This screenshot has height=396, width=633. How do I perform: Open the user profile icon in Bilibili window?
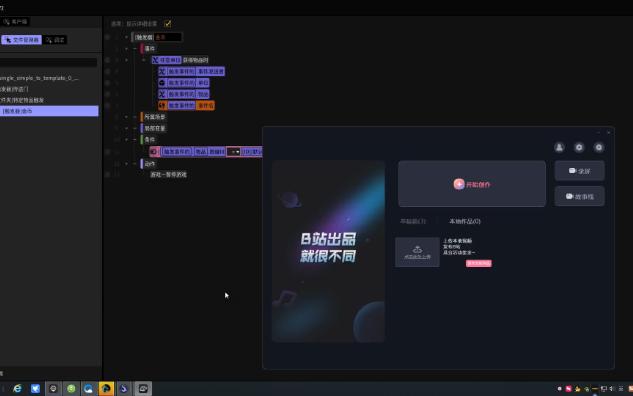[x=559, y=147]
